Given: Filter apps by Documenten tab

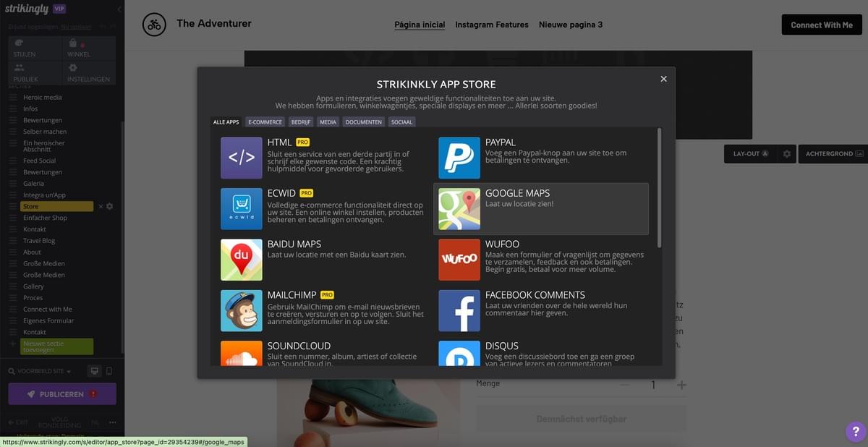Looking at the screenshot, I should (364, 122).
